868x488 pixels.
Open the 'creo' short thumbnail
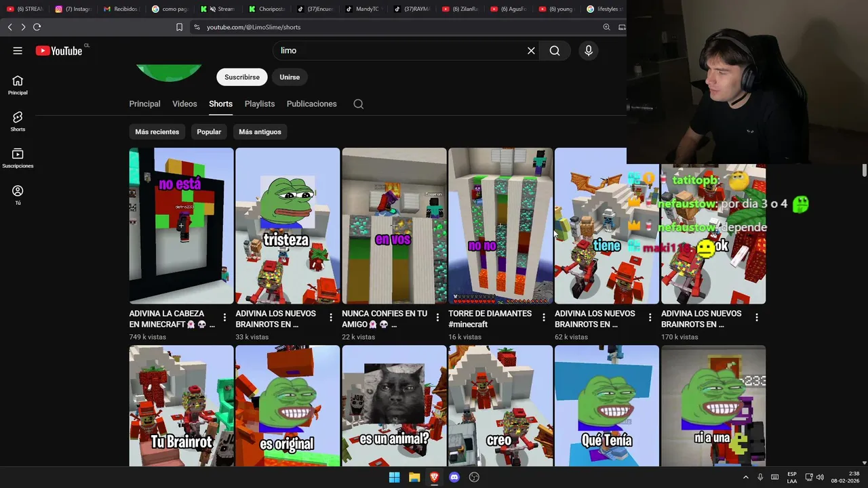(500, 406)
